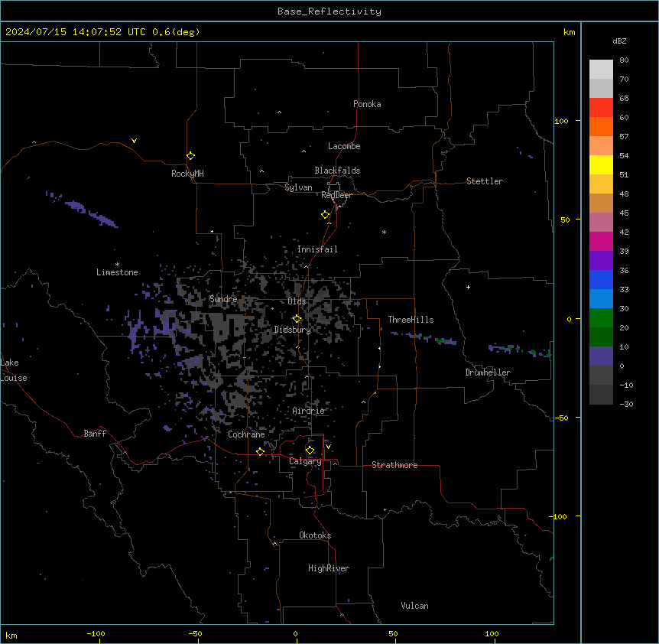Viewport: 659px width, 644px height.
Task: Pick the red 60–65 dBZ swatch
Action: [x=601, y=108]
